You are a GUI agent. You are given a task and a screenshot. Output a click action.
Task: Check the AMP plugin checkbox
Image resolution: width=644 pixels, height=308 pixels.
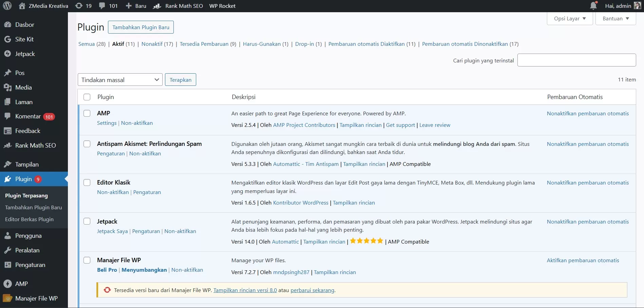click(87, 113)
